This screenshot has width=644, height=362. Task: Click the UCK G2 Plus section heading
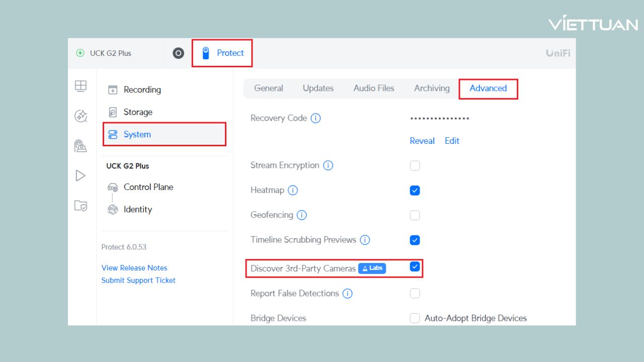128,166
